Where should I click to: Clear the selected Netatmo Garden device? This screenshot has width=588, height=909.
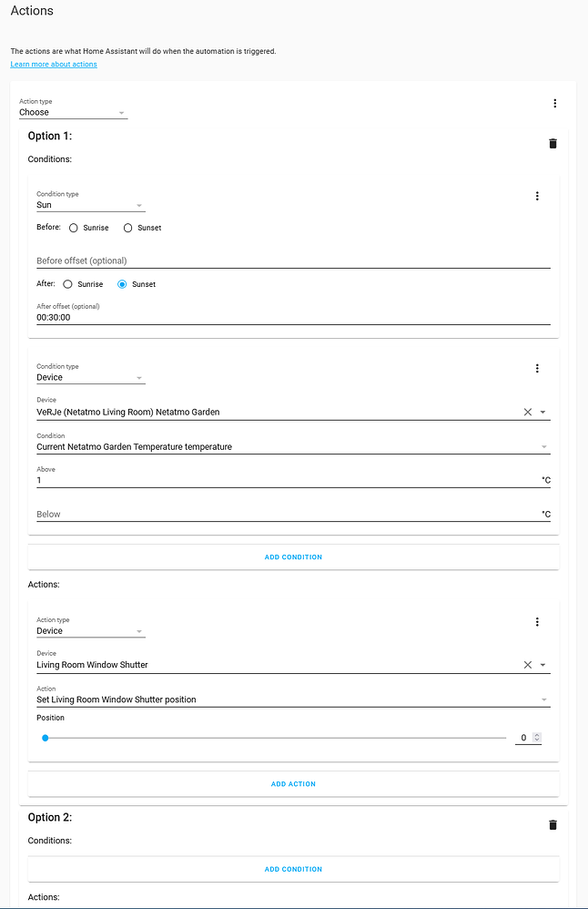point(527,411)
